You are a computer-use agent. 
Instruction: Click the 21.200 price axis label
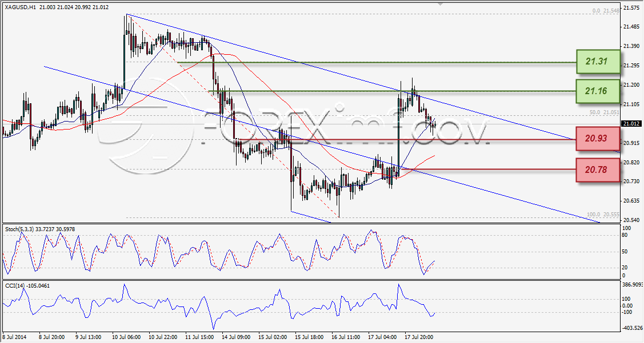(x=631, y=85)
